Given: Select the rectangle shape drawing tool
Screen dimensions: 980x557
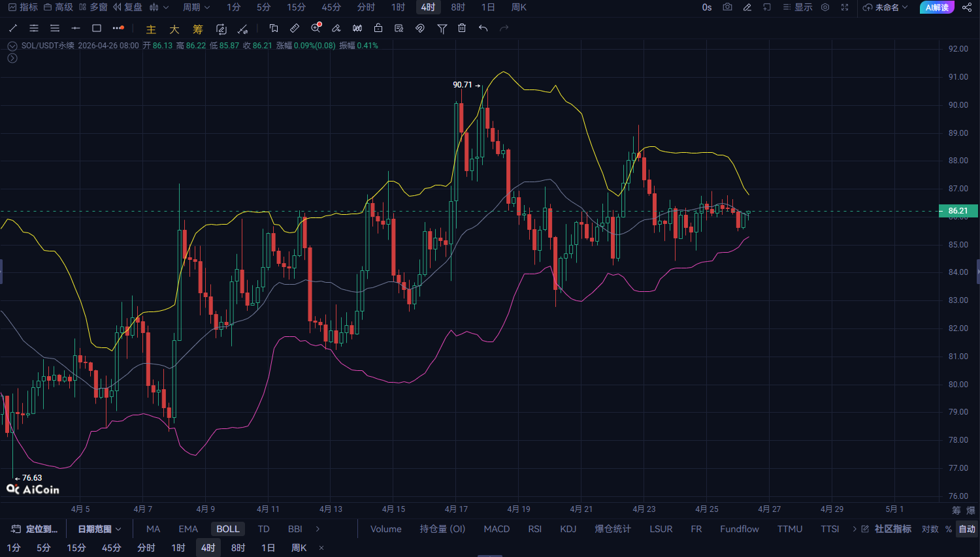Looking at the screenshot, I should click(97, 28).
